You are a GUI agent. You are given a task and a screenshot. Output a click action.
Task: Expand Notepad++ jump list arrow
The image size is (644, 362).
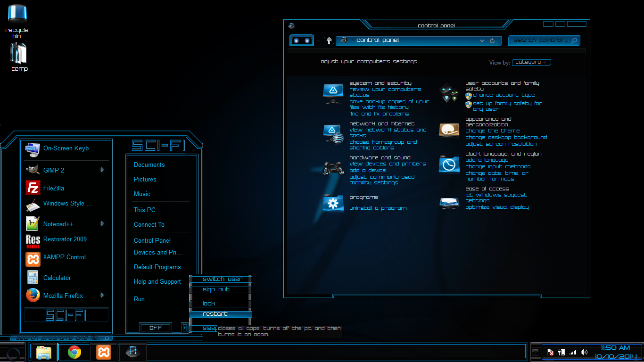[x=102, y=223]
